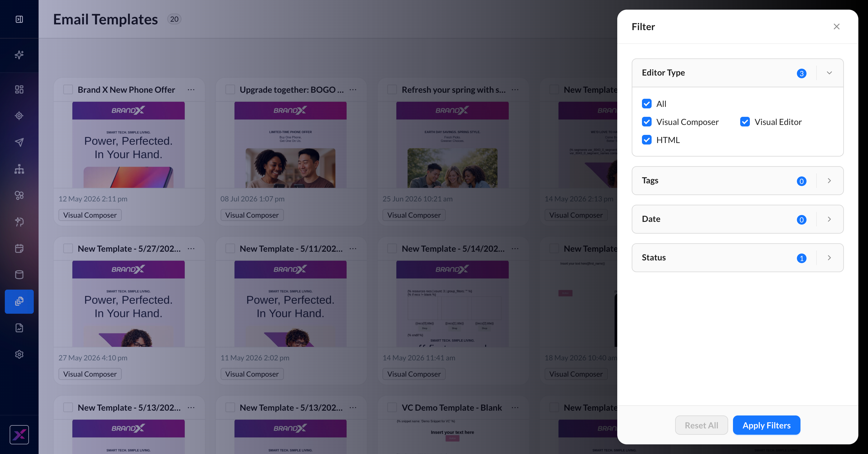Screen dimensions: 868x454
Task: Click the template count badge showing 20
Action: [174, 19]
